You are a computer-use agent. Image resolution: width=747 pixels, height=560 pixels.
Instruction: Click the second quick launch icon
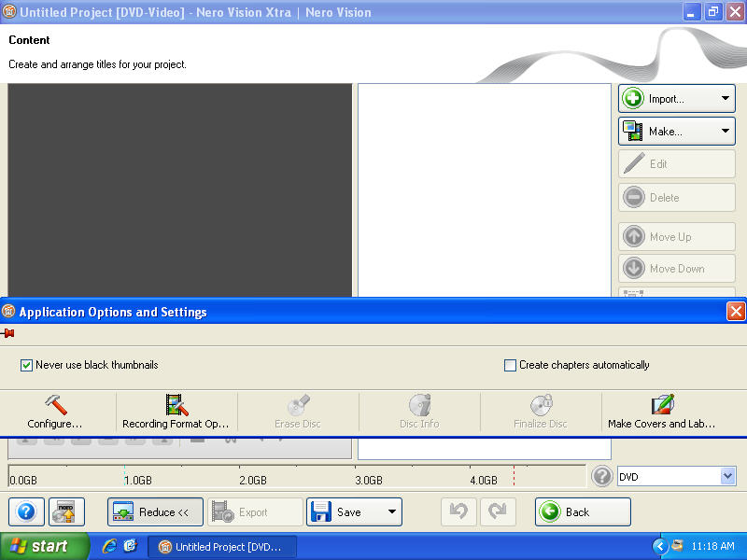(x=130, y=546)
